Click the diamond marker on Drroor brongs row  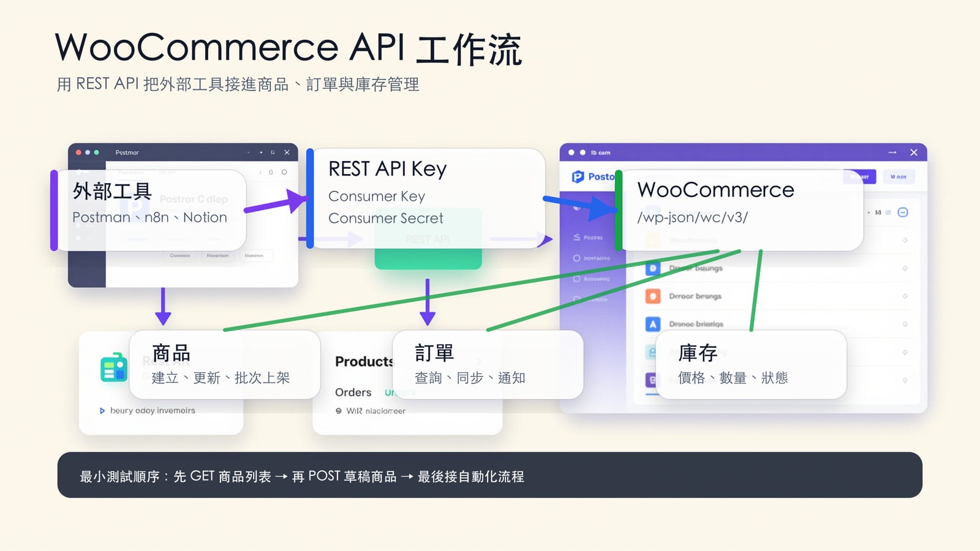(x=905, y=296)
